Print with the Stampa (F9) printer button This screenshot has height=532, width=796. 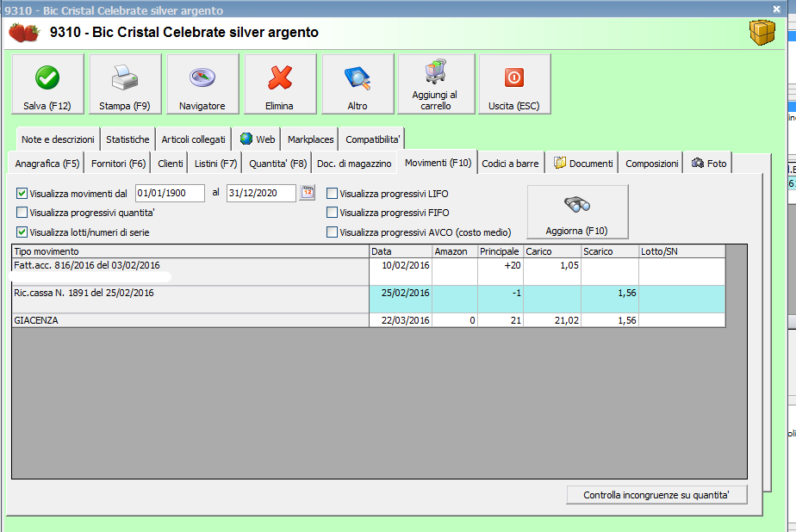coord(125,84)
